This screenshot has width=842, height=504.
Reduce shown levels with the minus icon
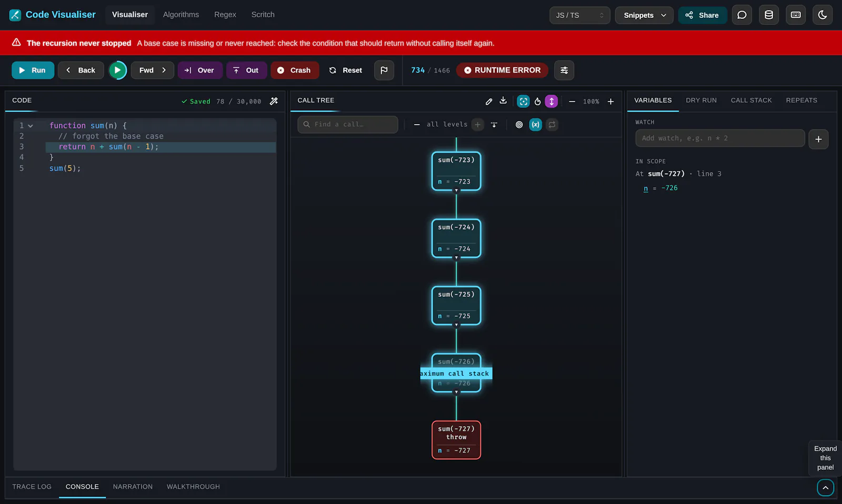(x=417, y=125)
